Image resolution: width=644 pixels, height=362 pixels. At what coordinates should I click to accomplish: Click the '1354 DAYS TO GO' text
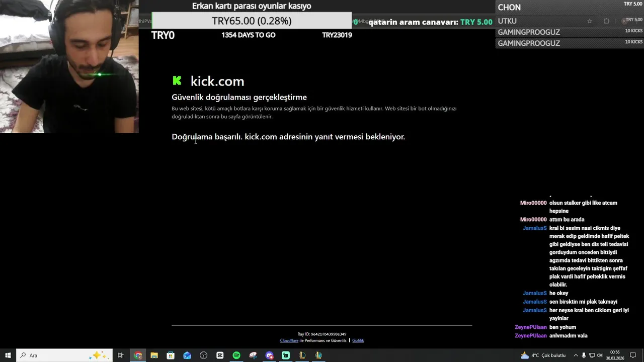pyautogui.click(x=249, y=35)
